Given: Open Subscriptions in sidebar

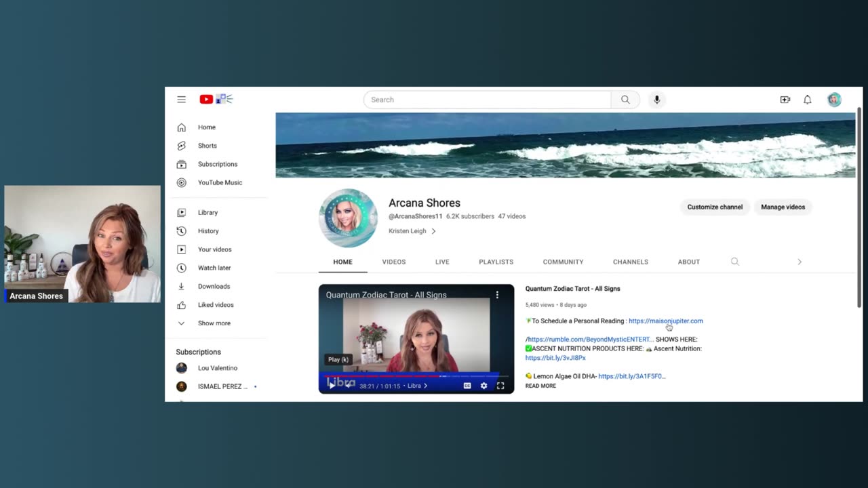Looking at the screenshot, I should (217, 164).
